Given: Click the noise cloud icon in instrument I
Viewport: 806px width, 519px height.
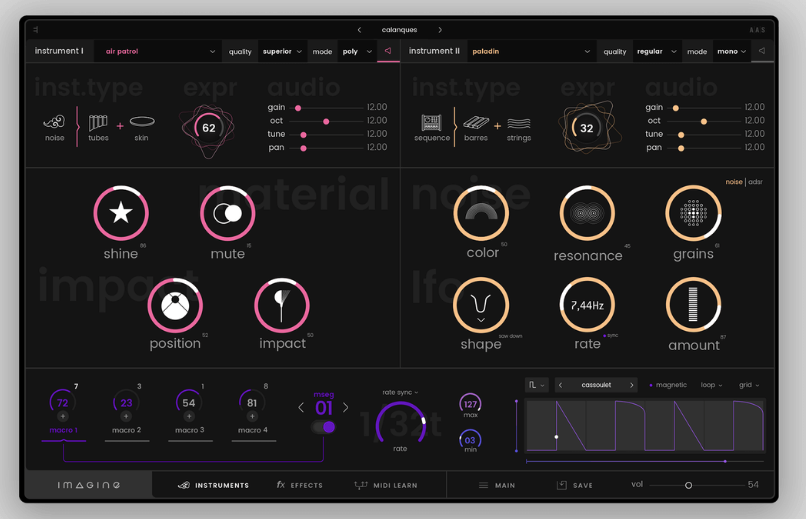Looking at the screenshot, I should (55, 122).
